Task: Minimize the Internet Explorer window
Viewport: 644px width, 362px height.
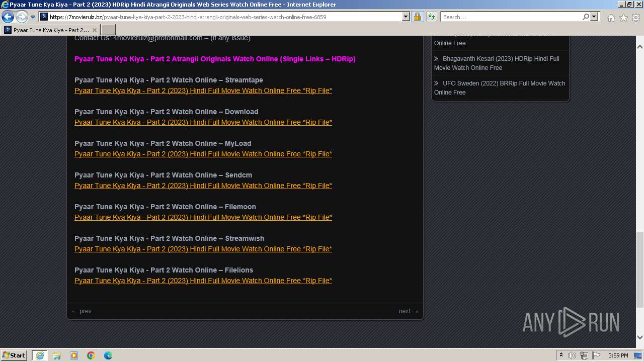Action: click(620, 5)
